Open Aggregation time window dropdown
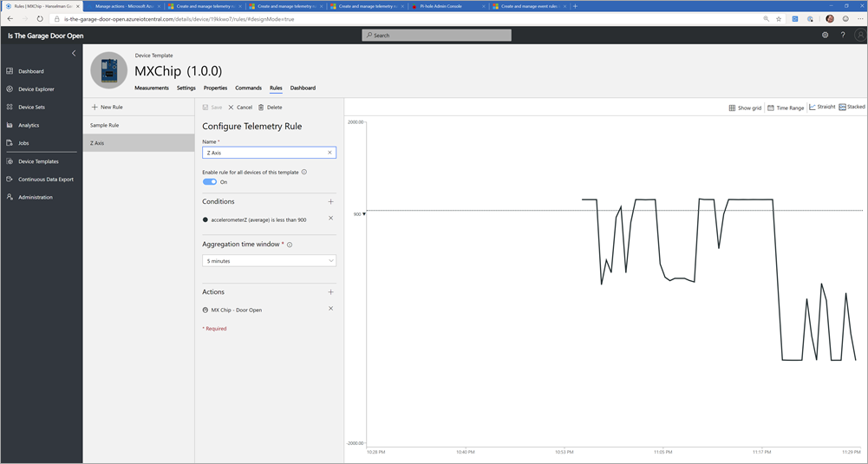This screenshot has height=464, width=868. 269,260
